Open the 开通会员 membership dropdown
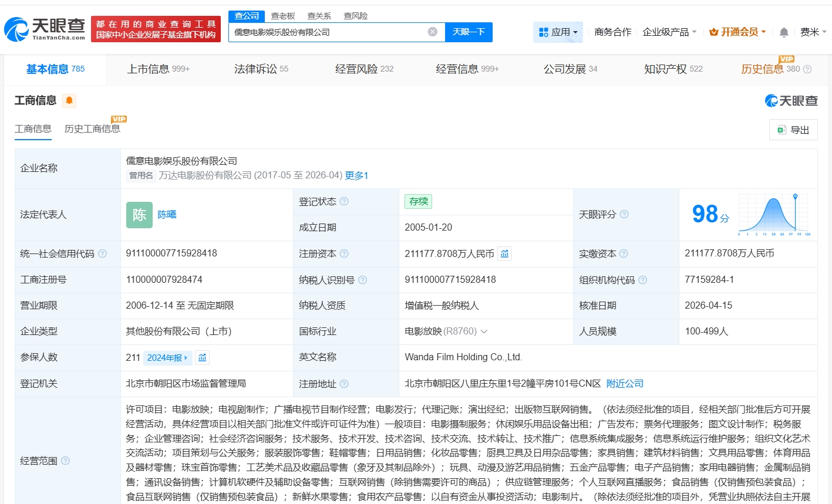Viewport: 832px width, 504px height. tap(737, 32)
